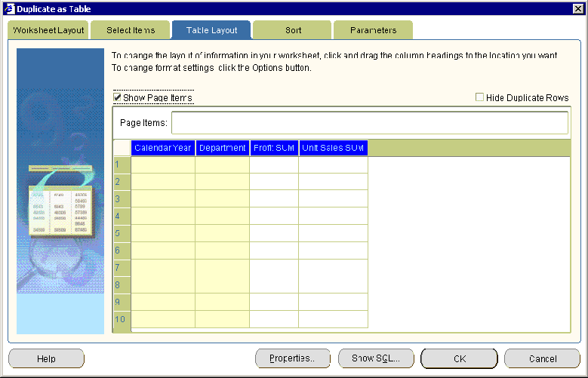The height and width of the screenshot is (378, 588).
Task: Select row number 8 header
Action: [x=122, y=285]
